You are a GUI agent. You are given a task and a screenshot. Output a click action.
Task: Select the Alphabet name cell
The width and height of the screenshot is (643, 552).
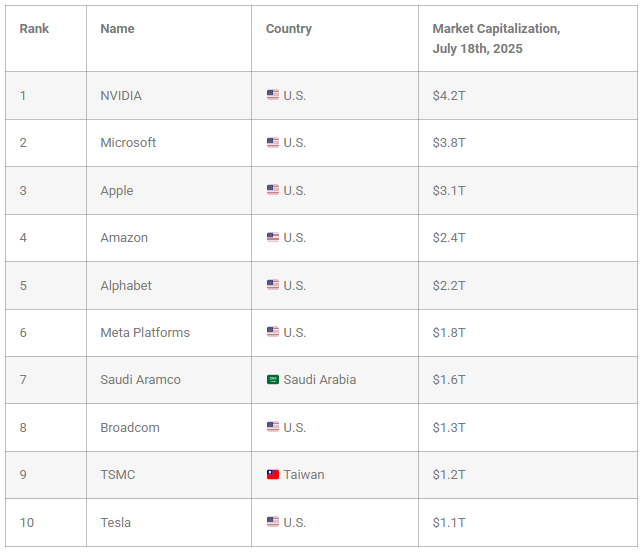(x=169, y=285)
